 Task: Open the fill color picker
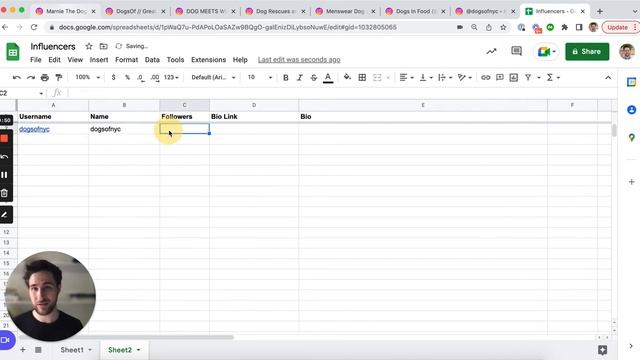click(347, 77)
